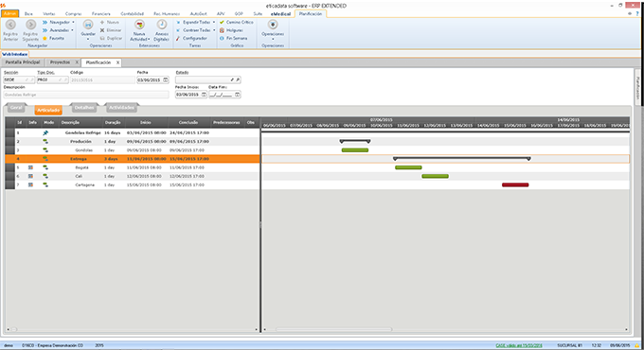Switch to the Detalhes tab

[x=83, y=108]
